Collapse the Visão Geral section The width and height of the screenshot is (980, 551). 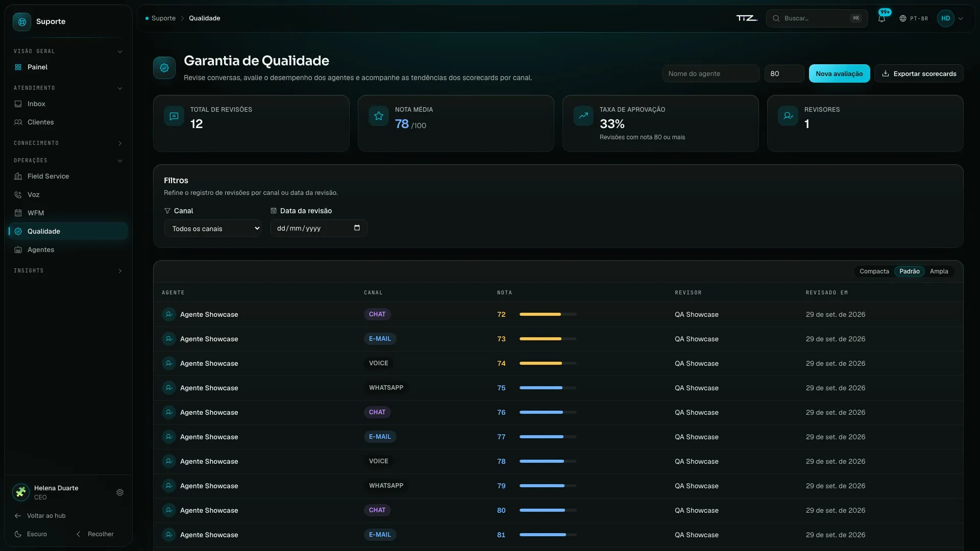click(68, 52)
